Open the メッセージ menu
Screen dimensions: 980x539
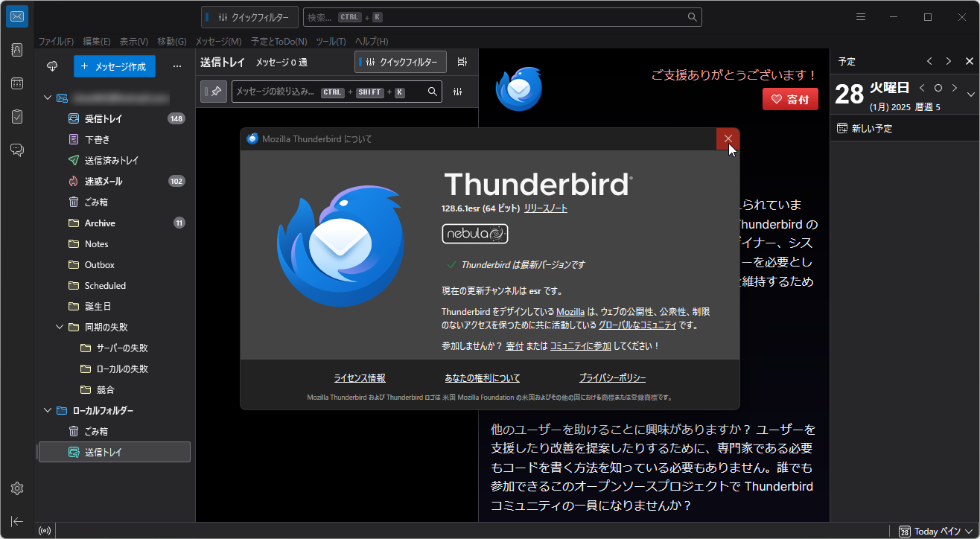click(x=219, y=41)
